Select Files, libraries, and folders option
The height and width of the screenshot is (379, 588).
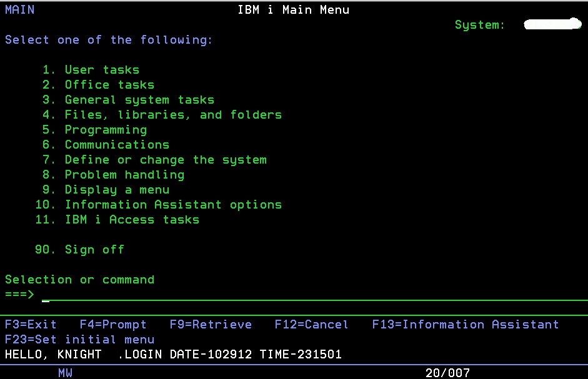172,114
